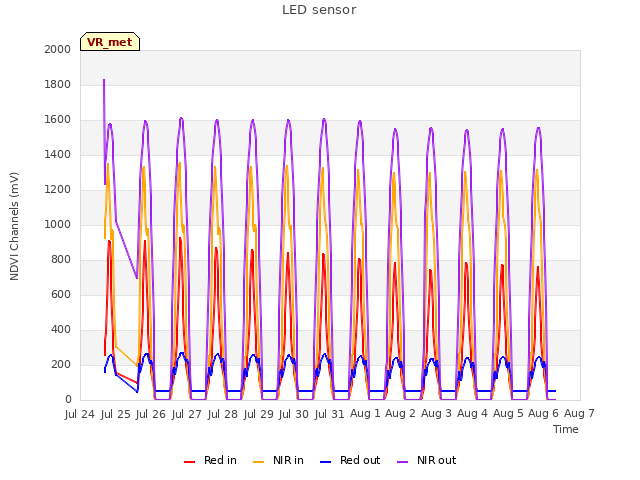Image resolution: width=640 pixels, height=480 pixels.
Task: Click the 800 y-axis label
Action: (61, 260)
